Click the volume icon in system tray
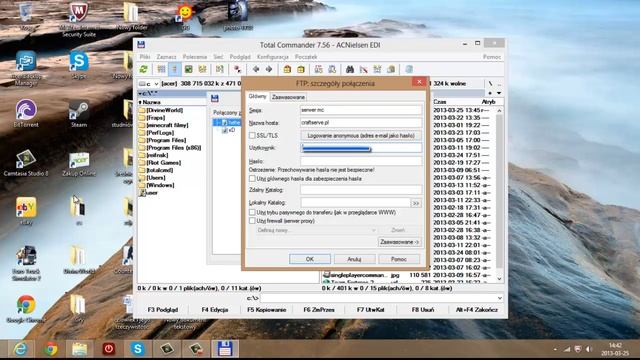Image resolution: width=640 pixels, height=360 pixels. [x=589, y=349]
